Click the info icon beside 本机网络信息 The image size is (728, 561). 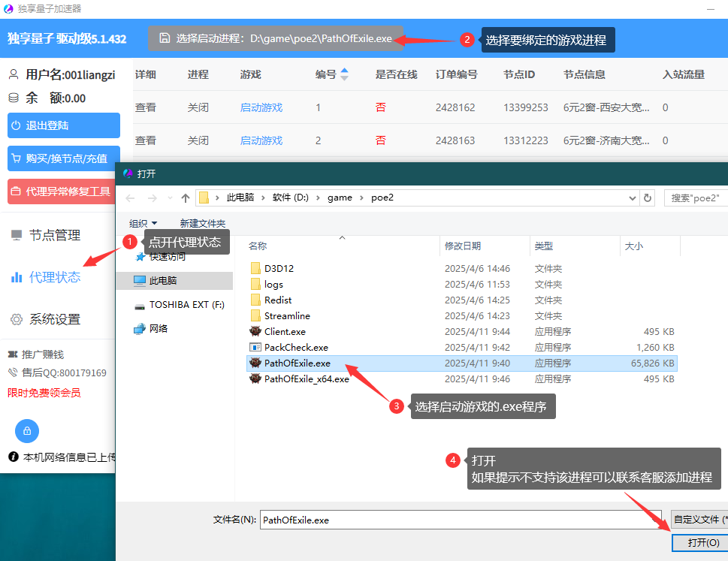pos(14,457)
